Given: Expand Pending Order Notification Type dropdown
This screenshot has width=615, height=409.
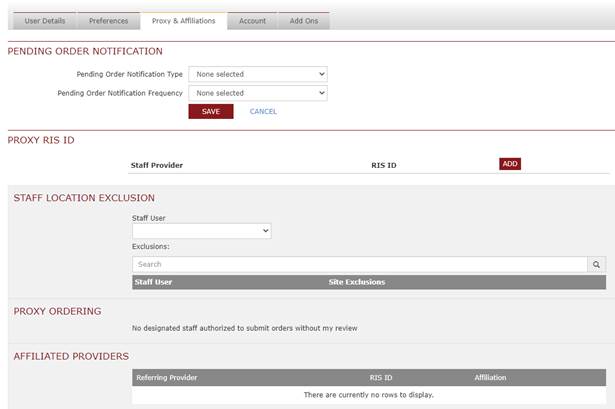Looking at the screenshot, I should 257,74.
